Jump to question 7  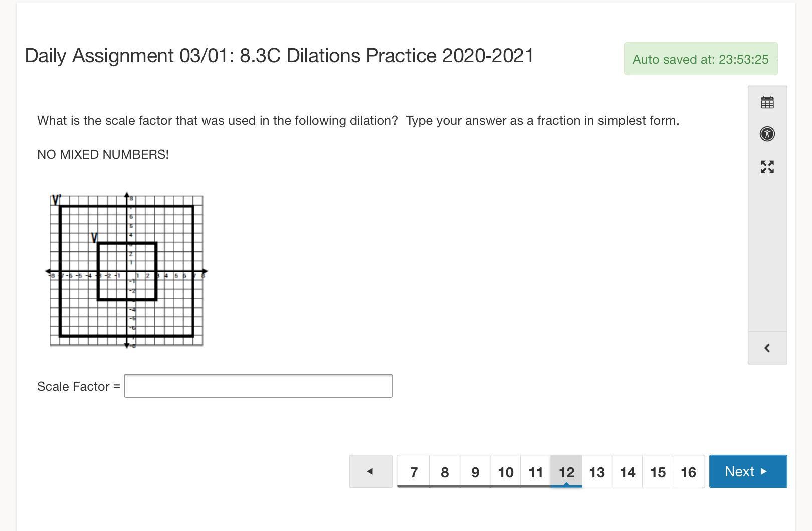414,472
